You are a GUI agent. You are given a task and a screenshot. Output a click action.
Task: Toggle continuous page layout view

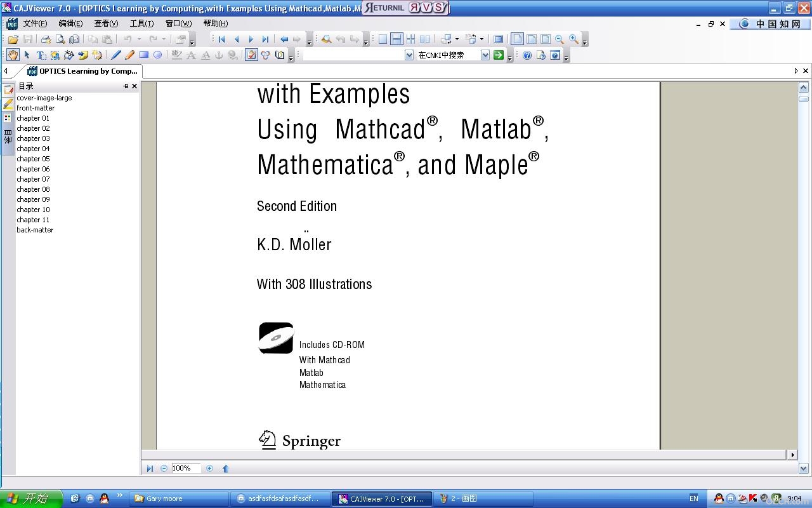point(396,39)
